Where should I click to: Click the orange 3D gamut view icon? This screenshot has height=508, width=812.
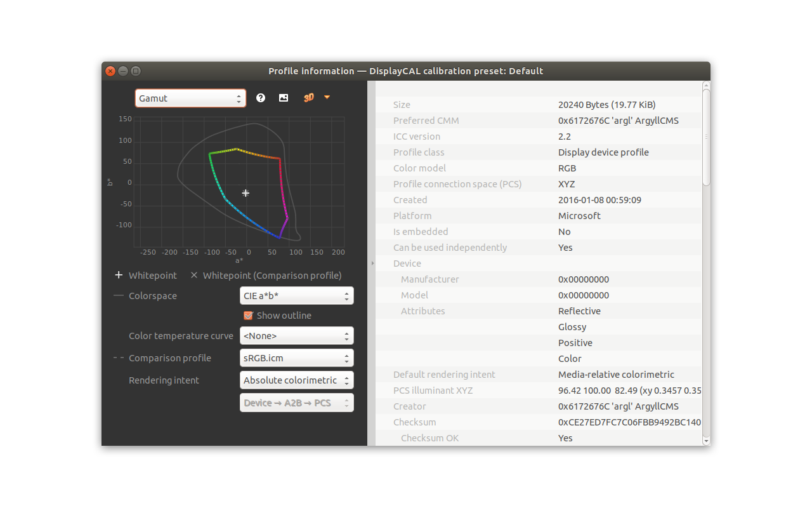click(309, 98)
